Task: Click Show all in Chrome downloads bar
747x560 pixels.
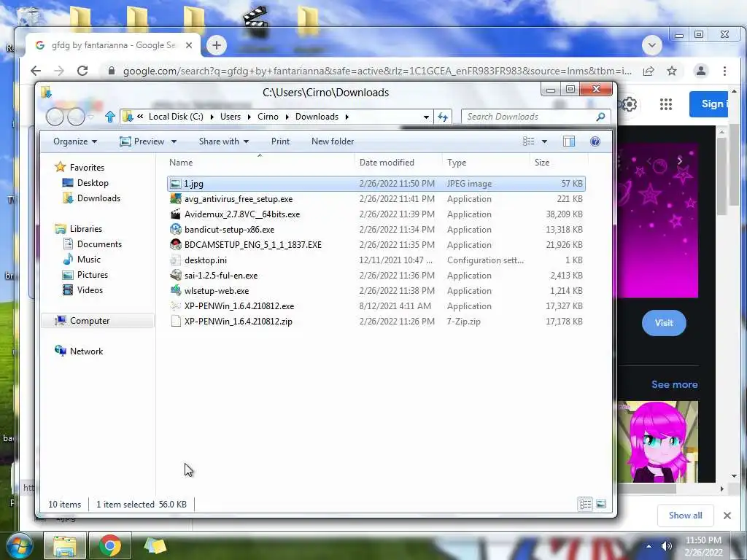Action: 685,516
